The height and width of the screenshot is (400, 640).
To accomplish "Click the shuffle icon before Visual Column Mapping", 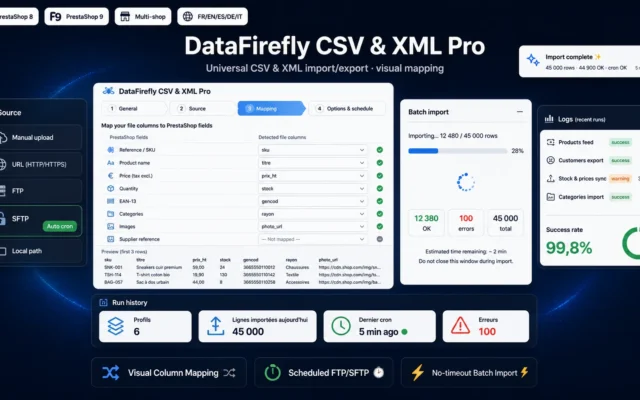I will (111, 373).
